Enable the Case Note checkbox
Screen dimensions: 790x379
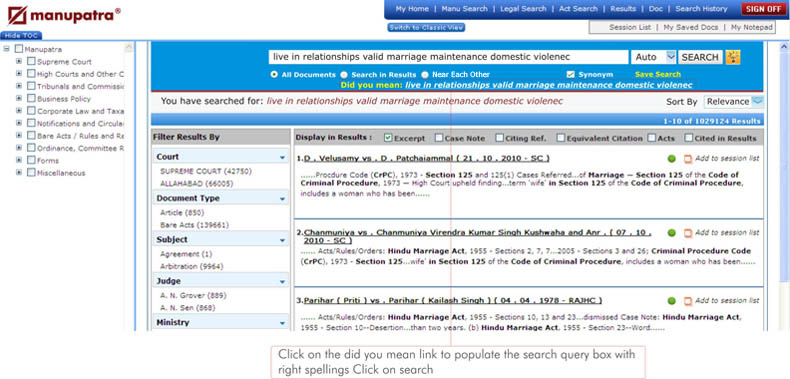click(439, 138)
